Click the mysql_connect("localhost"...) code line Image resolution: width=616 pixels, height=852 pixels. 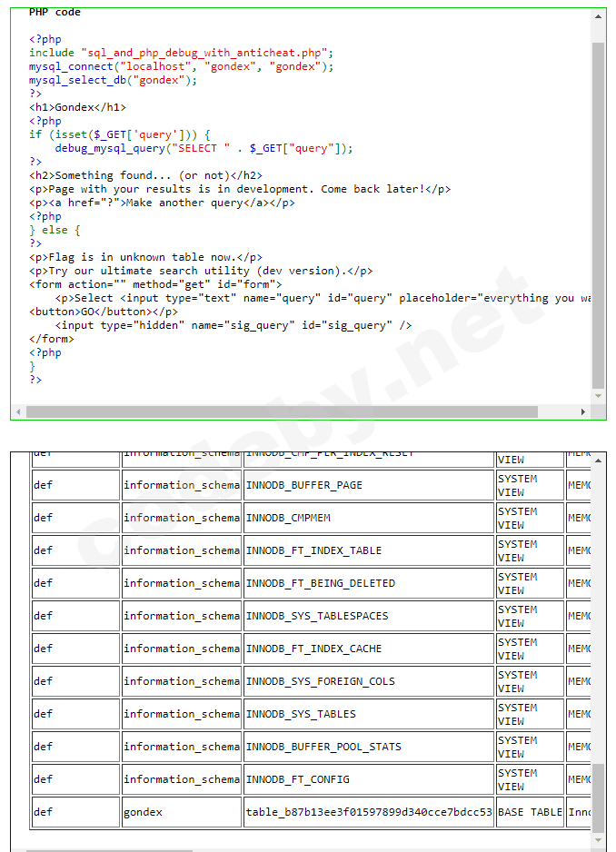(181, 66)
